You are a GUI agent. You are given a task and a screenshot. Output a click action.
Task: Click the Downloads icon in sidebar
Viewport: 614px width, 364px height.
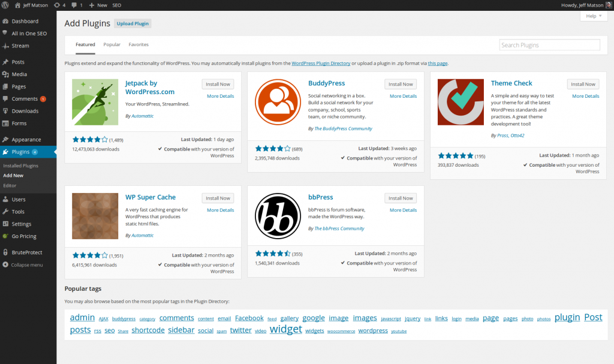[5, 111]
